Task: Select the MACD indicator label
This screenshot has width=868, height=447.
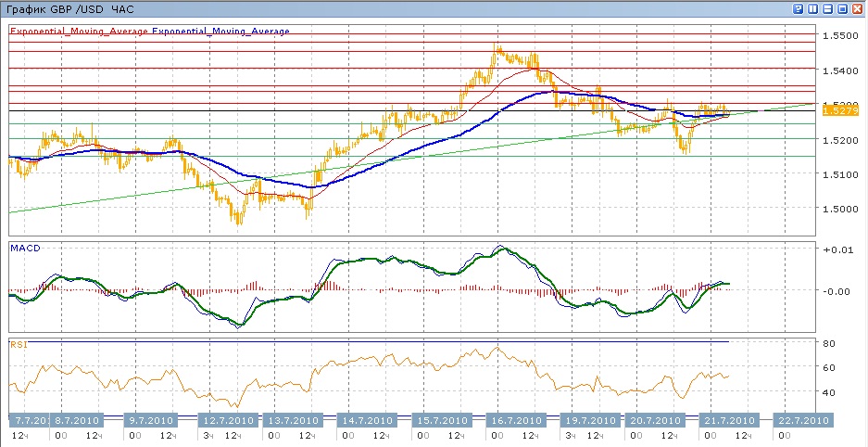Action: click(24, 249)
